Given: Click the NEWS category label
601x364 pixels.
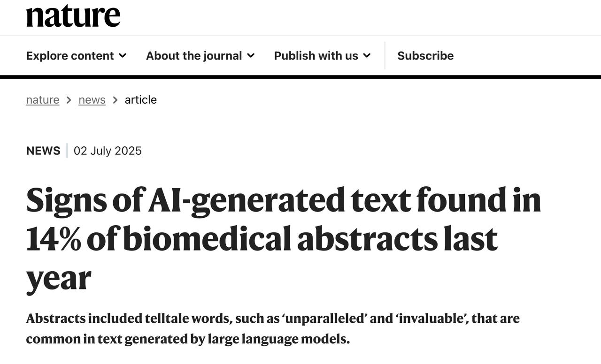Looking at the screenshot, I should tap(43, 151).
